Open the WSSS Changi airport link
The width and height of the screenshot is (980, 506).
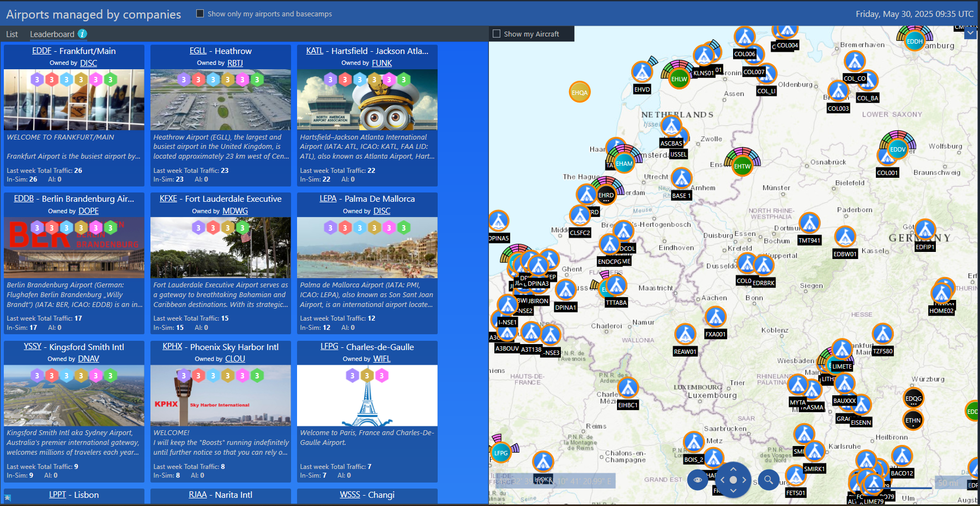click(350, 495)
